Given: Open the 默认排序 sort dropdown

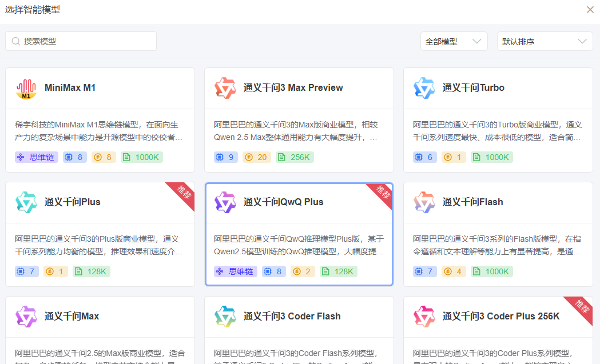Looking at the screenshot, I should (545, 41).
